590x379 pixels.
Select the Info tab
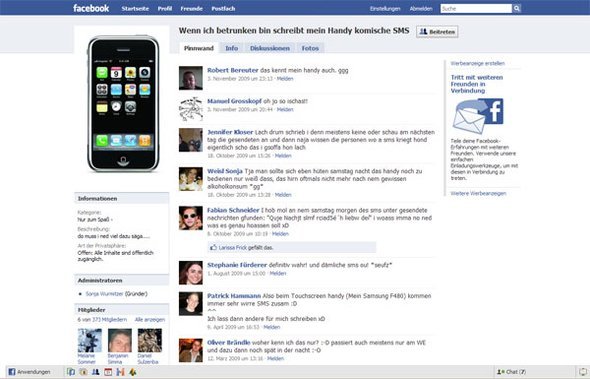coord(231,48)
